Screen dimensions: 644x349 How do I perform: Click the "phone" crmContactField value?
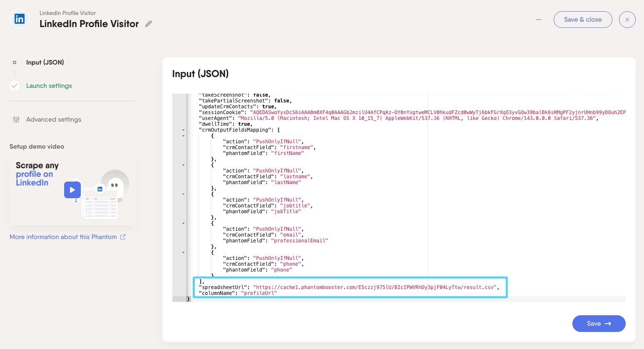tap(290, 264)
